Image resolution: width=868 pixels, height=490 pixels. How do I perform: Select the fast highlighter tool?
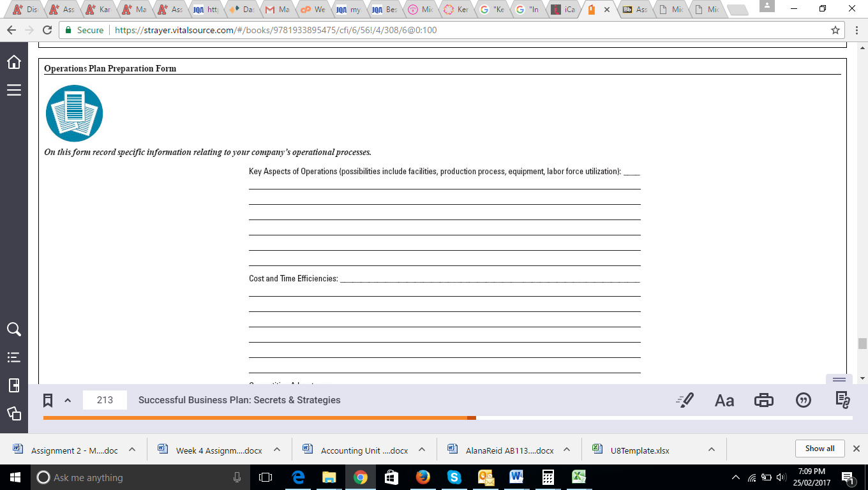click(x=685, y=400)
